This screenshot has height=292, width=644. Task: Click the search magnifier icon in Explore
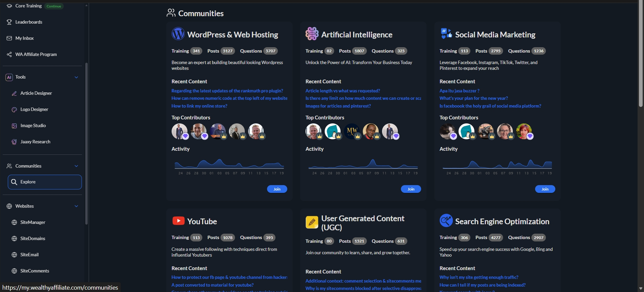tap(14, 182)
